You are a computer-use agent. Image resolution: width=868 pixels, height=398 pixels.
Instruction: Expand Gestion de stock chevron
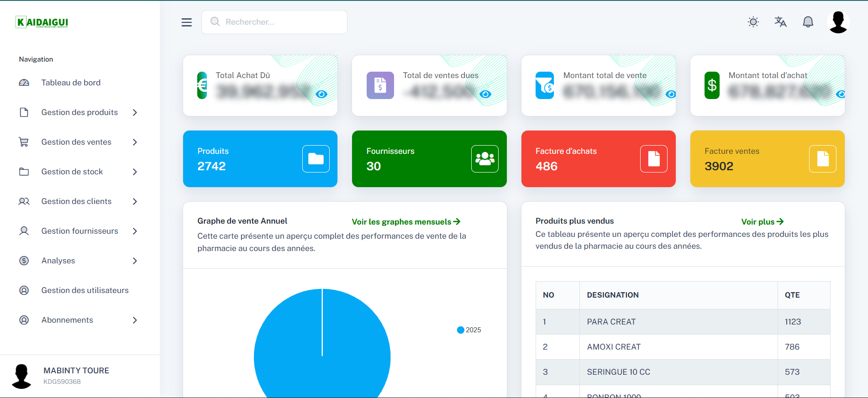point(135,172)
